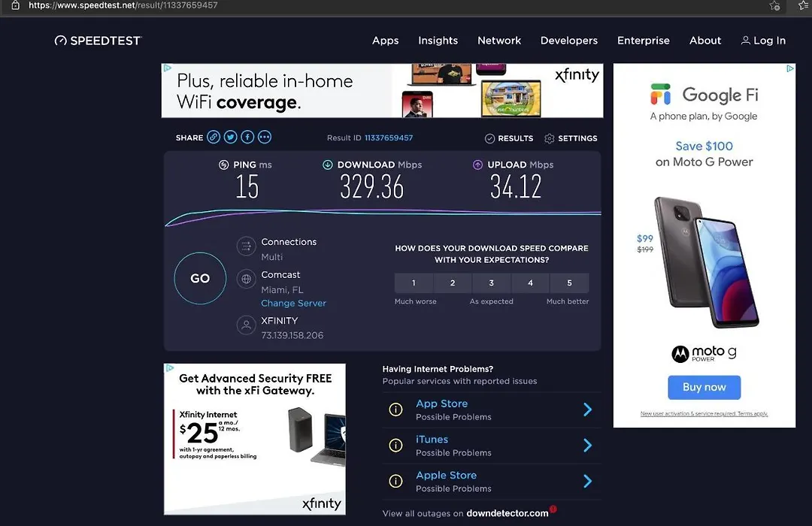Open the xFi Gateway $25 ad
The image size is (812, 526).
[255, 439]
